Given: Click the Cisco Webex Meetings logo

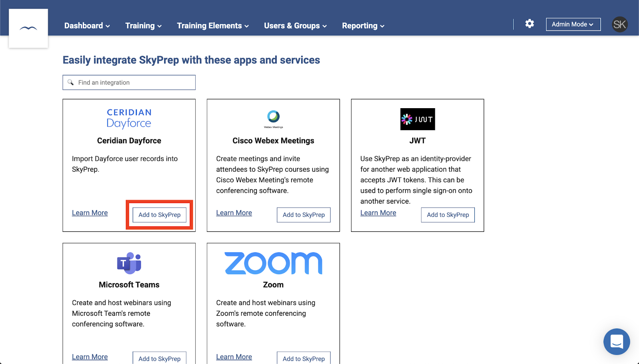Looking at the screenshot, I should (x=274, y=119).
